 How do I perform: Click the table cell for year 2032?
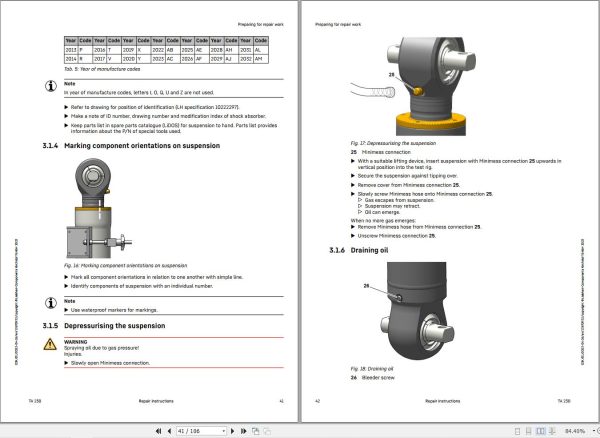[245, 59]
